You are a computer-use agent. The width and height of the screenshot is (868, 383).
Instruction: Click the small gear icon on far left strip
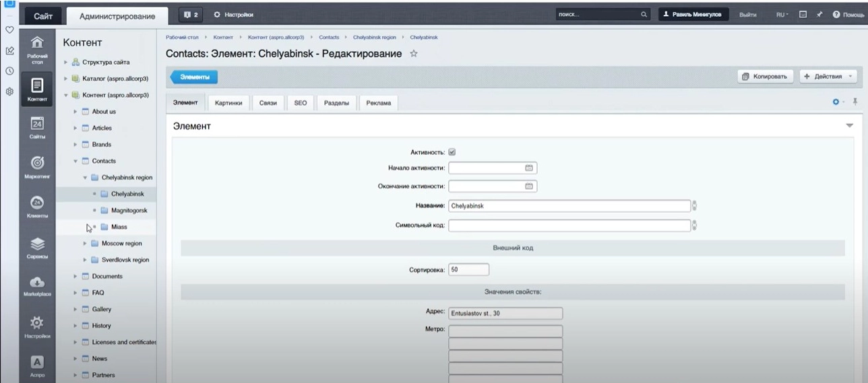click(9, 92)
